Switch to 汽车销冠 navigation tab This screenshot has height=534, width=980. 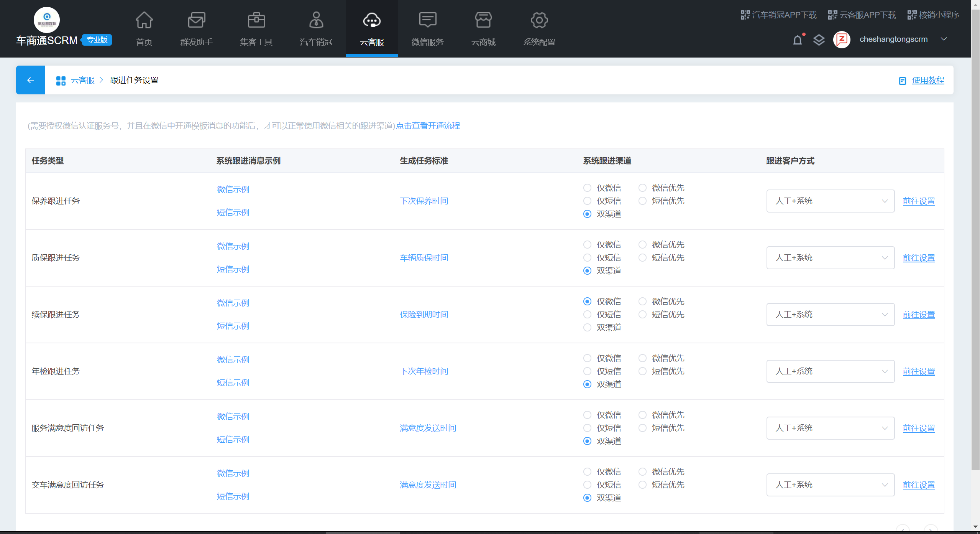(316, 29)
